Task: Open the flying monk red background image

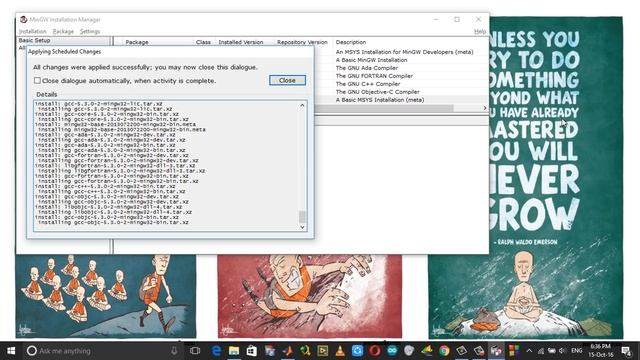Action: (x=309, y=296)
